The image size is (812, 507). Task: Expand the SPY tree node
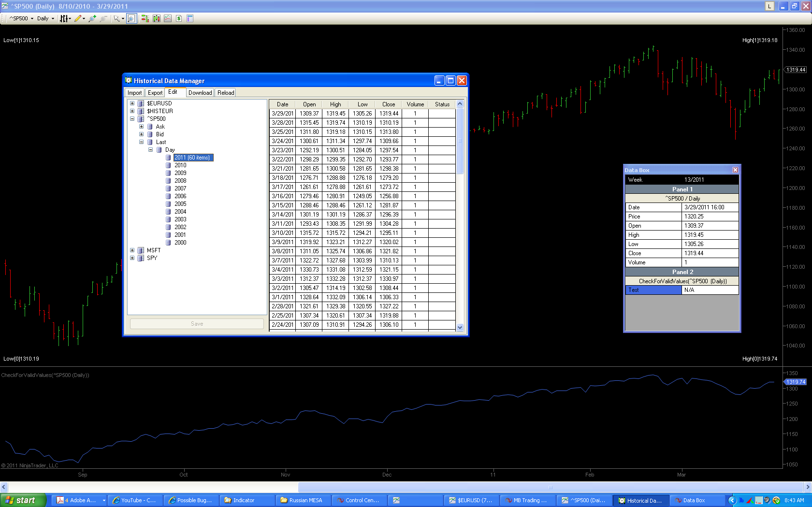tap(132, 258)
